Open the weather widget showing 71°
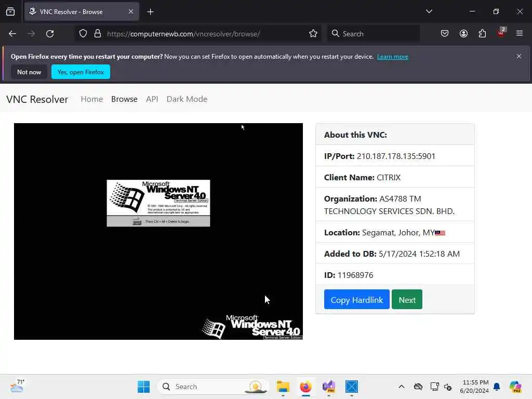The image size is (532, 399). click(x=17, y=386)
